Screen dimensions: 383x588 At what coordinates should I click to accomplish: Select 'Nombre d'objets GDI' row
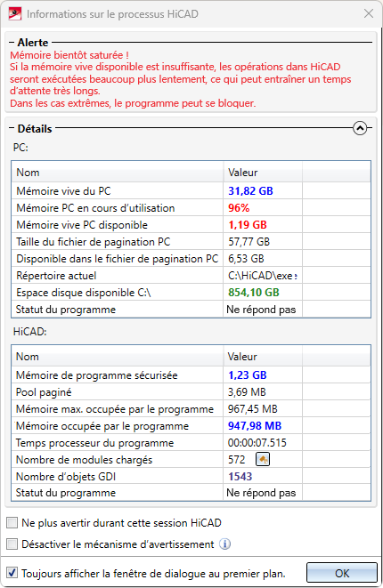click(191, 476)
